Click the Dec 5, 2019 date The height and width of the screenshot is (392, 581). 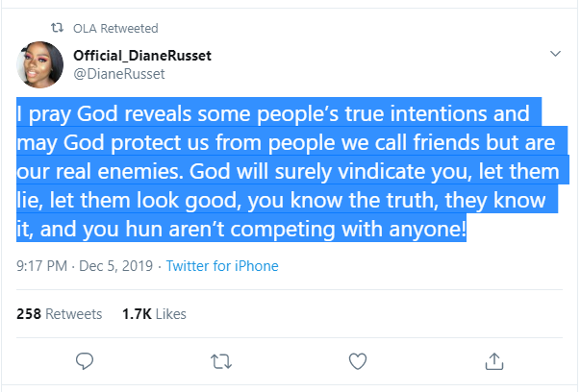pyautogui.click(x=120, y=265)
